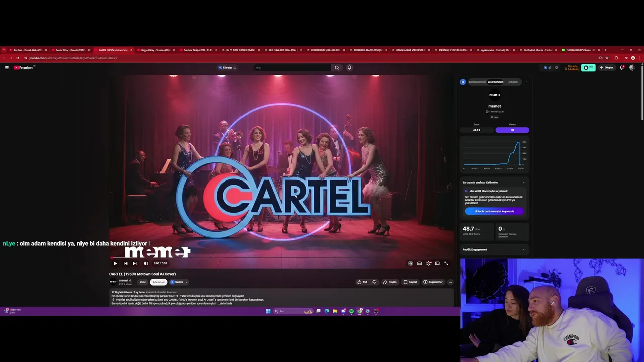This screenshot has width=644, height=362.
Task: Open YouTube notifications bell
Action: (622, 67)
